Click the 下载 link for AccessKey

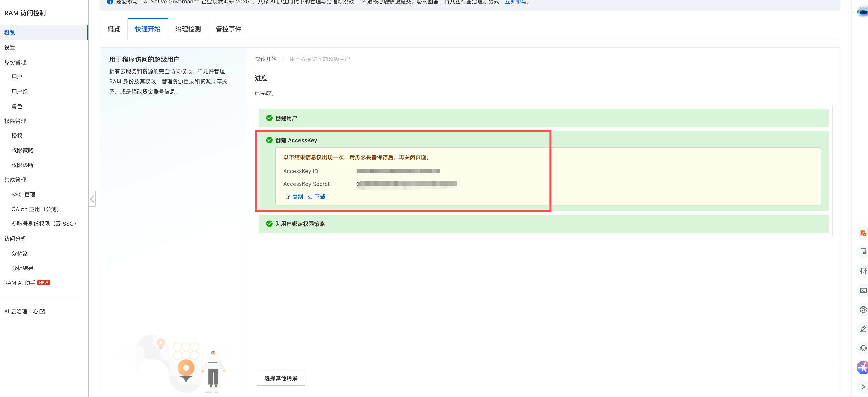pyautogui.click(x=320, y=197)
